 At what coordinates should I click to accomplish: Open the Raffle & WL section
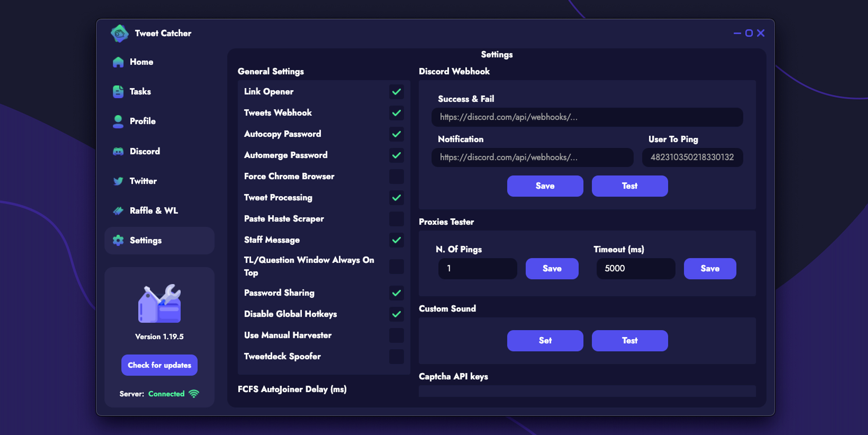pos(159,211)
